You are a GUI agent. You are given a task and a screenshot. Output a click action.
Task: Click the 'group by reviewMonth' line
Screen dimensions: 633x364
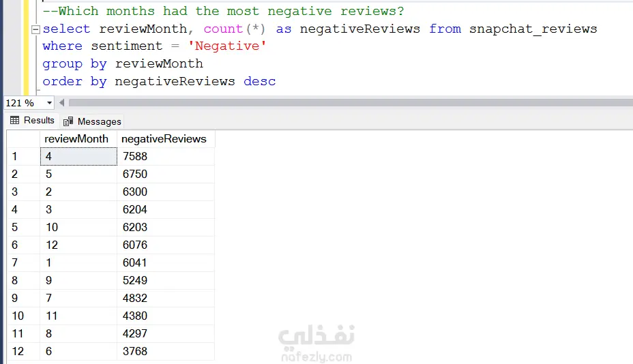pos(123,64)
